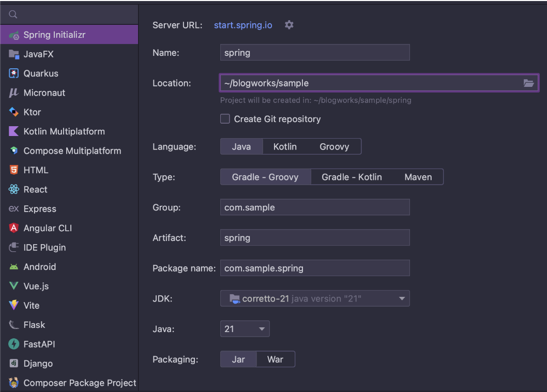Viewport: 547px width, 392px height.
Task: Select Android in the generators list
Action: coord(69,267)
